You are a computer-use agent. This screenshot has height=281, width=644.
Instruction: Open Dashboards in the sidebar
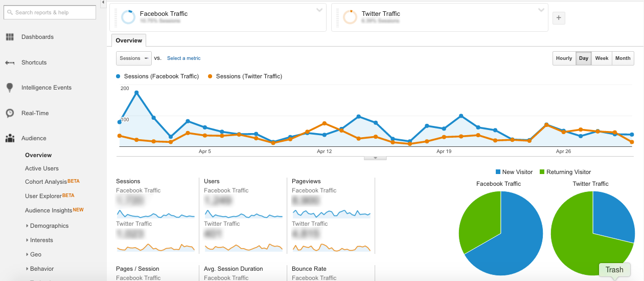(x=37, y=37)
